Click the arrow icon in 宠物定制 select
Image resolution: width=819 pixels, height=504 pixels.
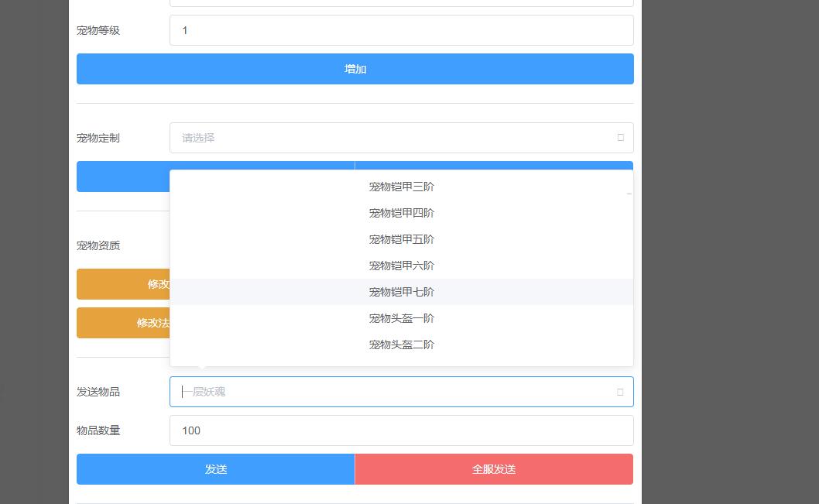point(620,138)
